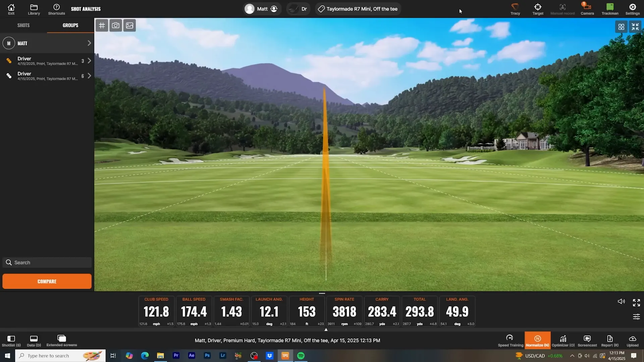Open data tile adjustments sliders icon
The height and width of the screenshot is (362, 644).
coord(636,316)
